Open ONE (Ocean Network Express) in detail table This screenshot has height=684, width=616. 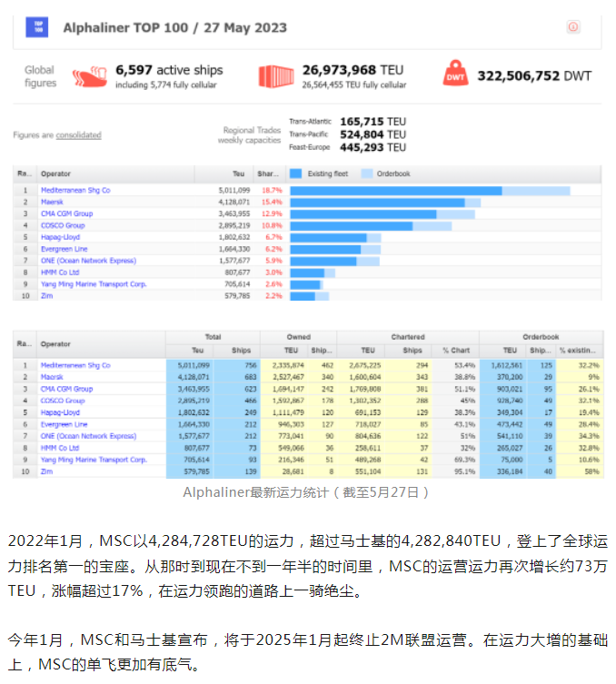pyautogui.click(x=88, y=436)
